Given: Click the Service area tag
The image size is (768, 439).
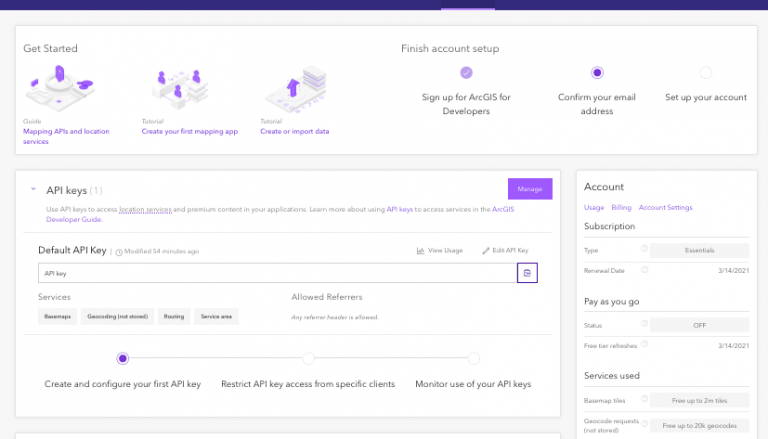Looking at the screenshot, I should (x=216, y=317).
